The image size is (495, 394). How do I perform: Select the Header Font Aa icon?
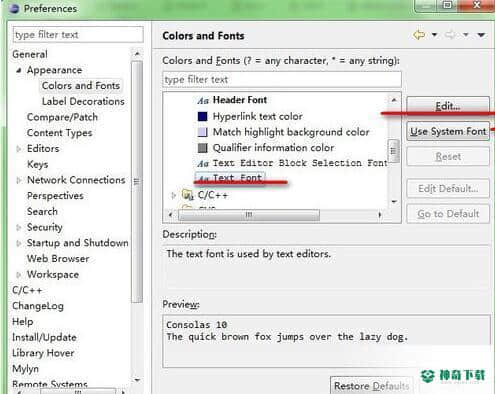point(203,100)
